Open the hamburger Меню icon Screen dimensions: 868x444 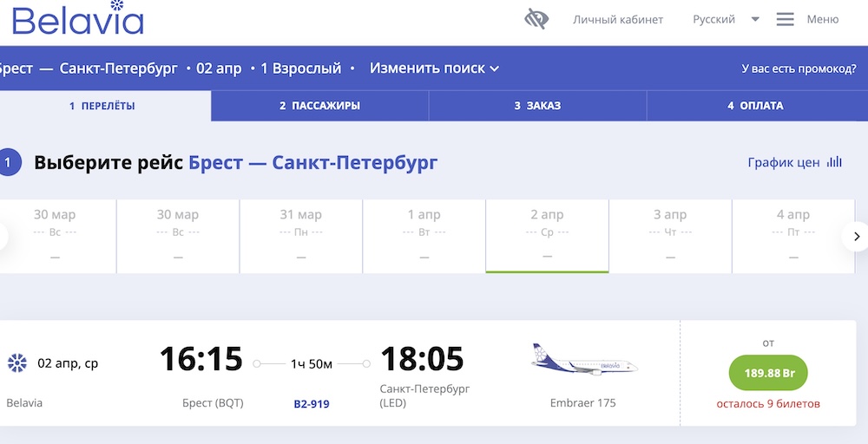[786, 19]
